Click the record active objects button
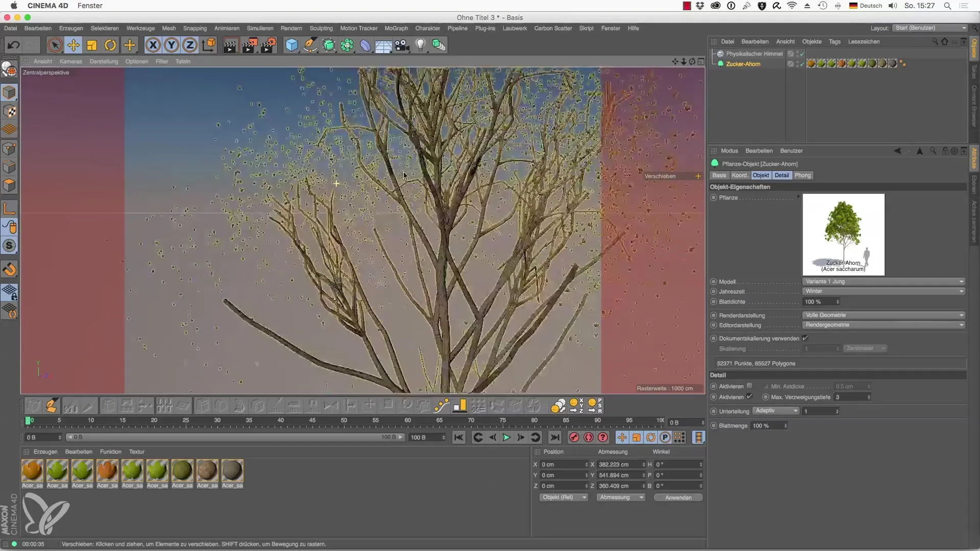 (574, 437)
